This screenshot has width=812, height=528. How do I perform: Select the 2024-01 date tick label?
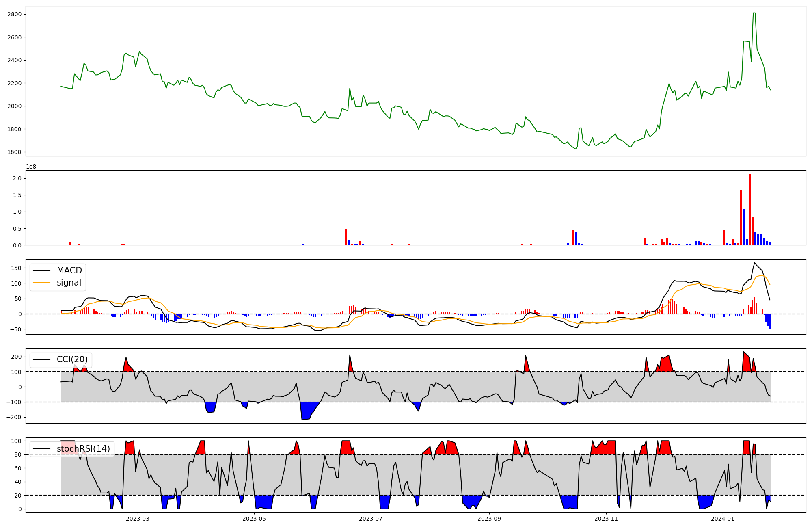click(x=723, y=519)
